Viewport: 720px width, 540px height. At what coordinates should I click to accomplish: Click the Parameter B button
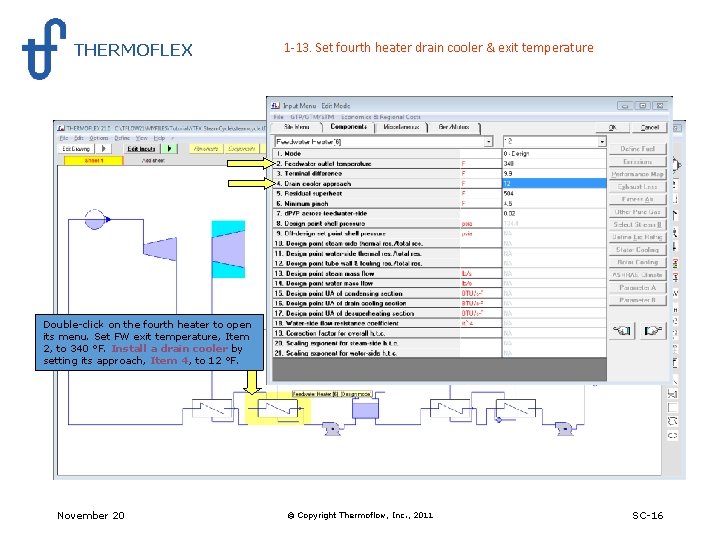[x=638, y=300]
